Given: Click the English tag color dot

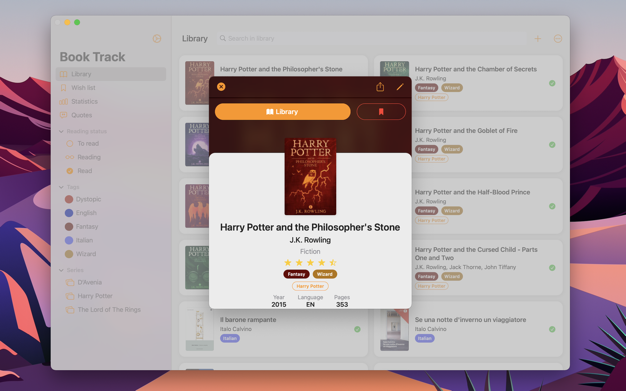Looking at the screenshot, I should click(x=69, y=213).
